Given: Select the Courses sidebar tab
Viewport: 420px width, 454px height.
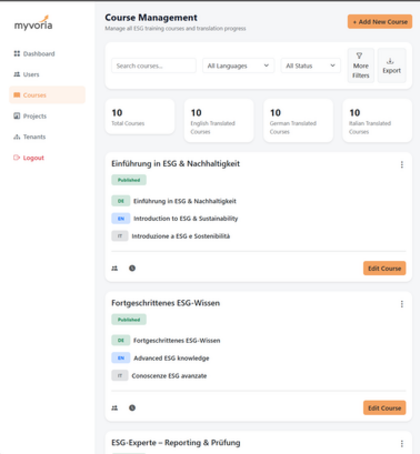Looking at the screenshot, I should [47, 95].
